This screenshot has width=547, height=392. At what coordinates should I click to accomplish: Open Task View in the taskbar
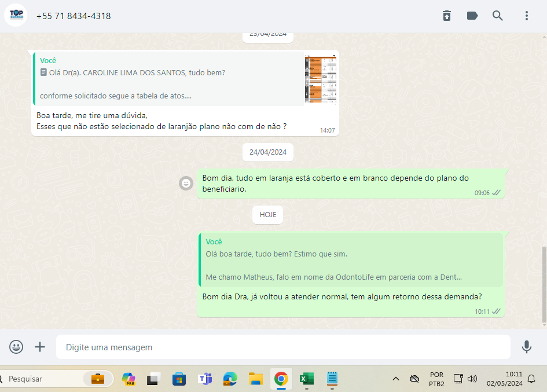tap(154, 379)
